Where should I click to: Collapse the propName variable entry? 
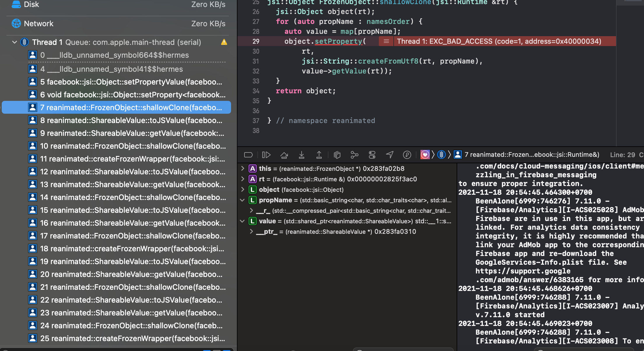tap(242, 200)
